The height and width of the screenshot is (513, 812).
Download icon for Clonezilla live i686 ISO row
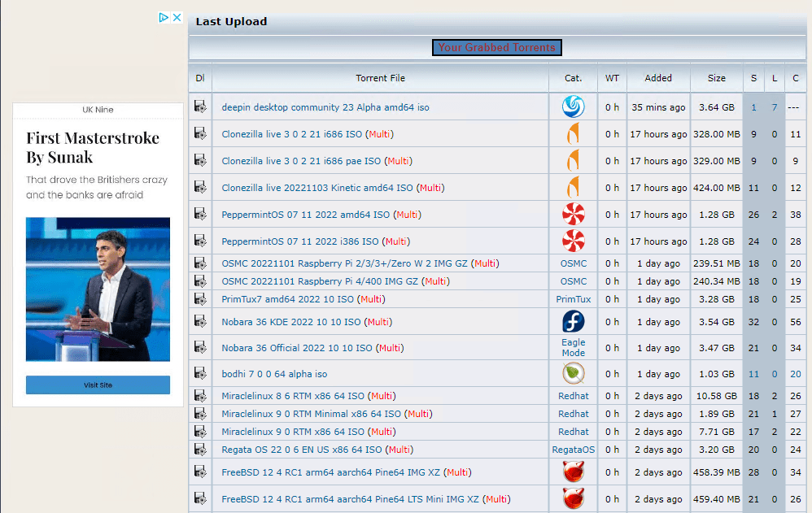200,133
